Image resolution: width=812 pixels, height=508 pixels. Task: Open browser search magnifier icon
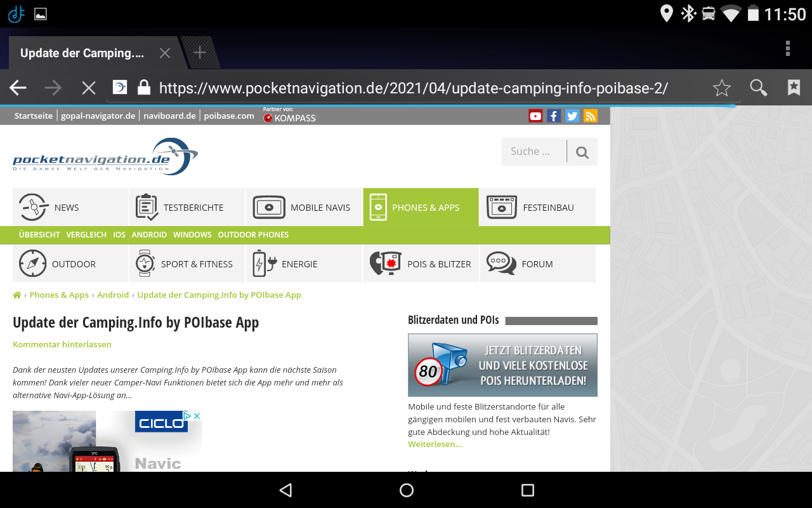point(759,88)
